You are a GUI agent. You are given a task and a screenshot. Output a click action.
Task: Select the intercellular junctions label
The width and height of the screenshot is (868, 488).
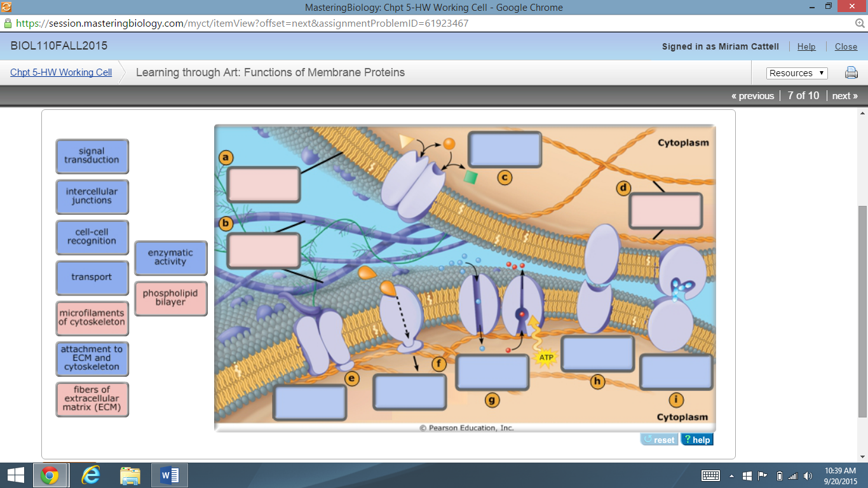92,196
